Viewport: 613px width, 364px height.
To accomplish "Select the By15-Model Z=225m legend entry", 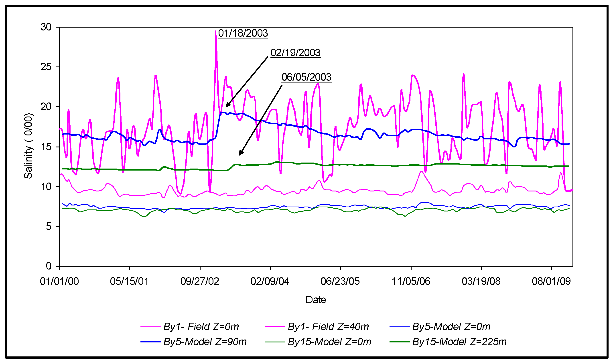I will click(x=459, y=342).
